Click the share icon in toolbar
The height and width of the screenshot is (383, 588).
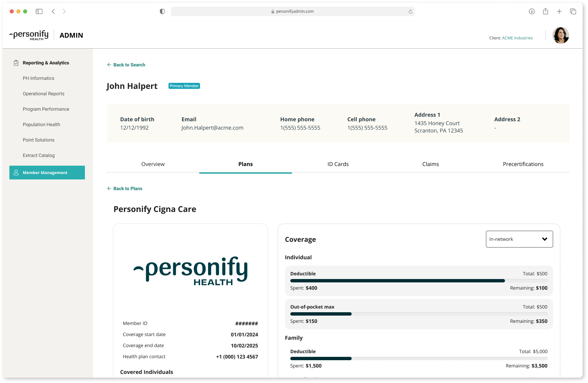pos(545,11)
